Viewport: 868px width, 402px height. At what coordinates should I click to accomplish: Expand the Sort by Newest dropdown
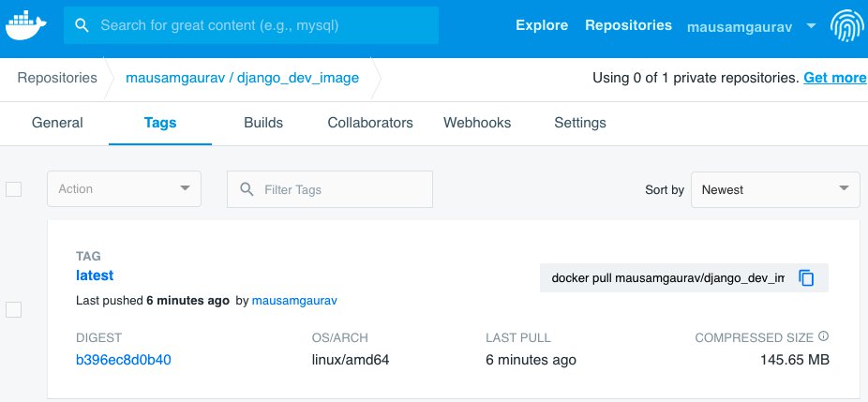point(775,189)
